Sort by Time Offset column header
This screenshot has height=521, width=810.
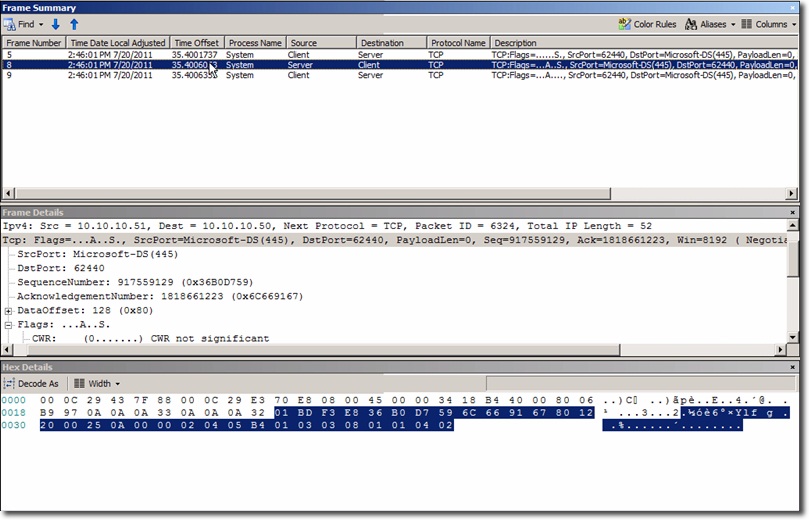[196, 43]
